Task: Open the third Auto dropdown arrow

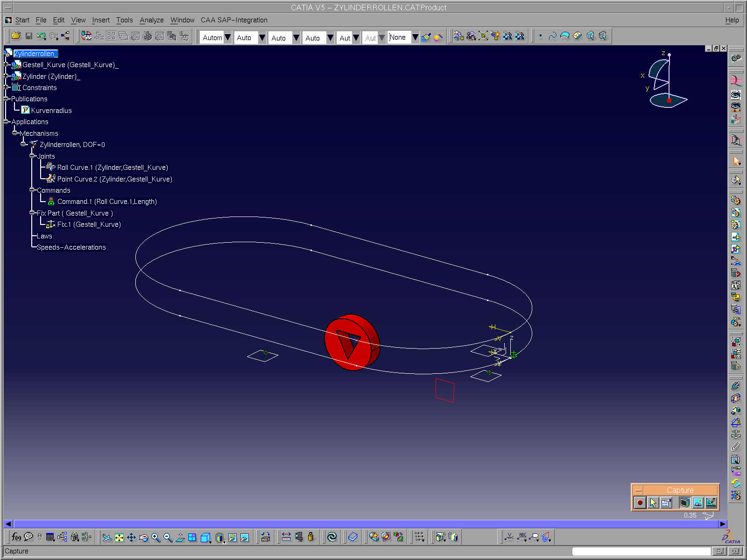Action: tap(296, 37)
